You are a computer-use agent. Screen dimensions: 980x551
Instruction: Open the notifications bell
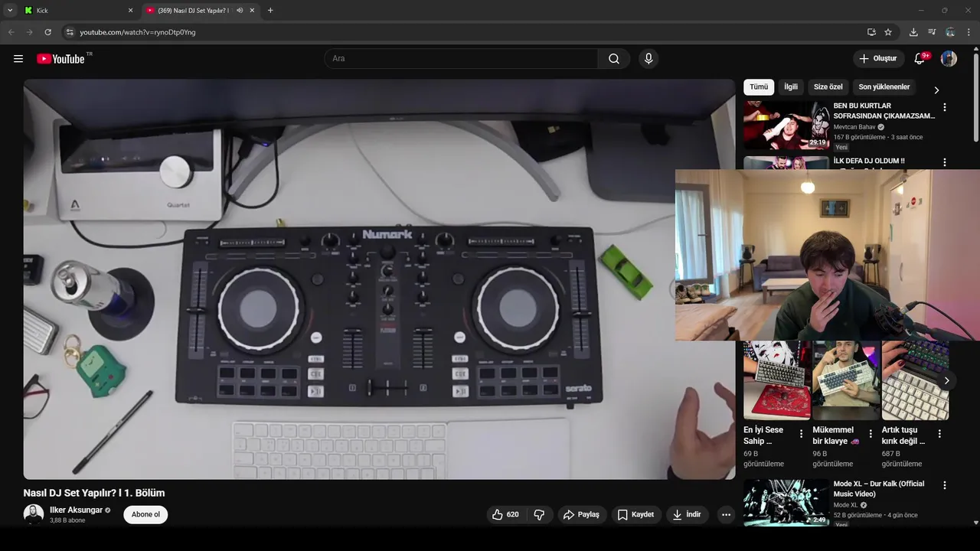coord(920,59)
